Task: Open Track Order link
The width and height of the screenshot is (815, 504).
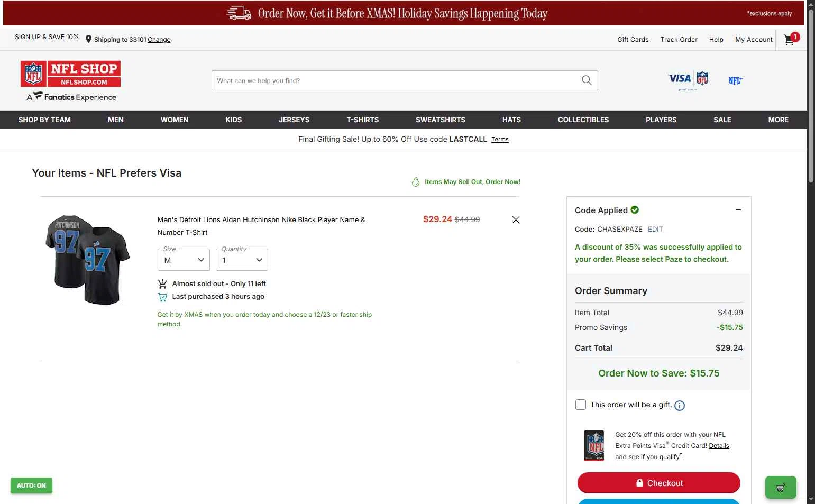Action: 679,40
